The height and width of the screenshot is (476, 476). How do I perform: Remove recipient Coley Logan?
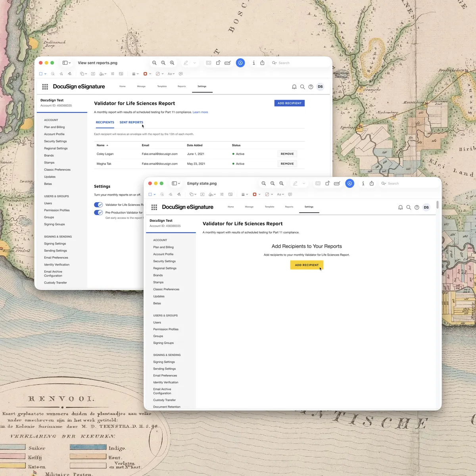pyautogui.click(x=287, y=154)
